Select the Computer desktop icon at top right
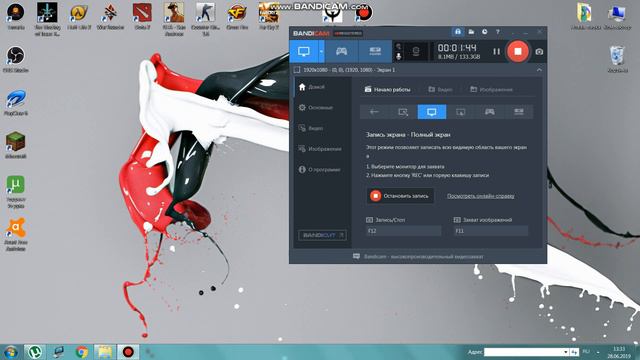Viewport: 640px width, 360px height. (617, 17)
